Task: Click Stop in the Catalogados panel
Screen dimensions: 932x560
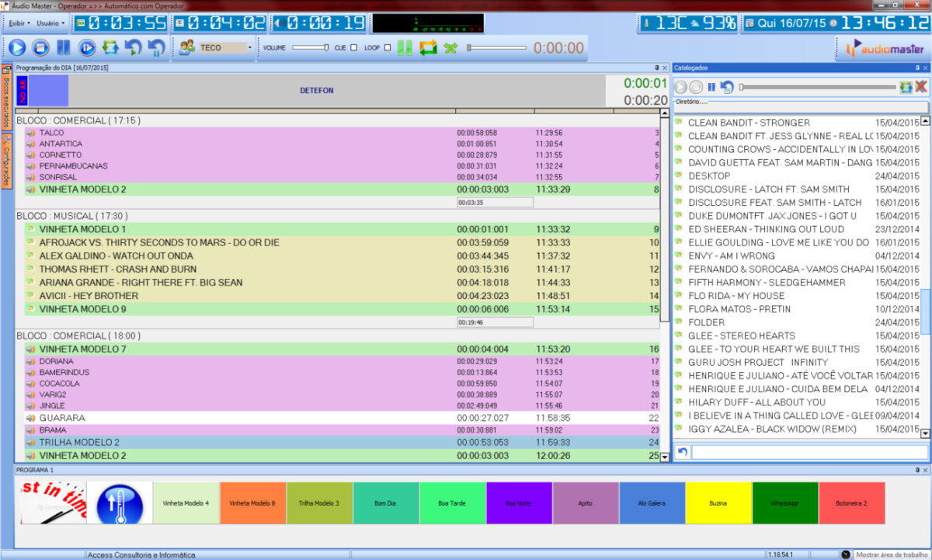Action: [697, 87]
